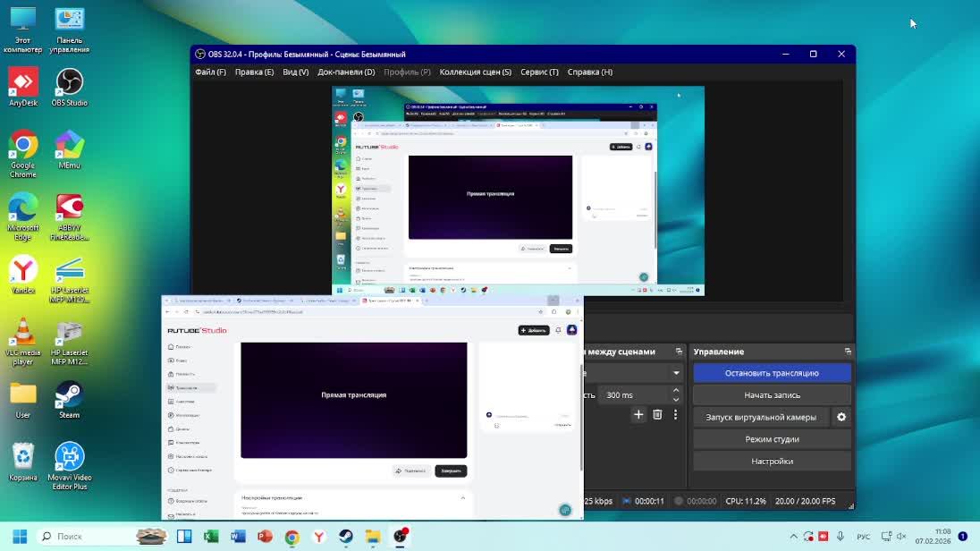This screenshot has height=551, width=980.
Task: Undock the scene transitions panel via float icon
Action: [x=679, y=352]
